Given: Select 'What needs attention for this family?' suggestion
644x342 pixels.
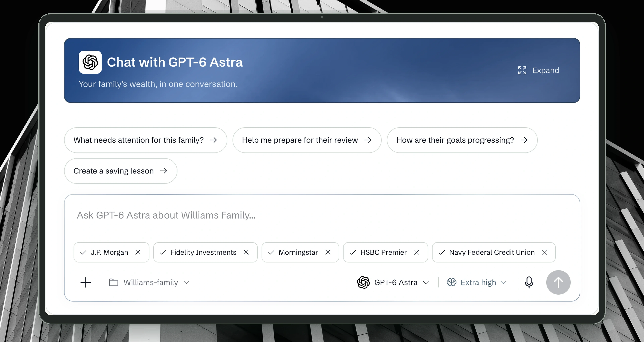Looking at the screenshot, I should pyautogui.click(x=146, y=140).
